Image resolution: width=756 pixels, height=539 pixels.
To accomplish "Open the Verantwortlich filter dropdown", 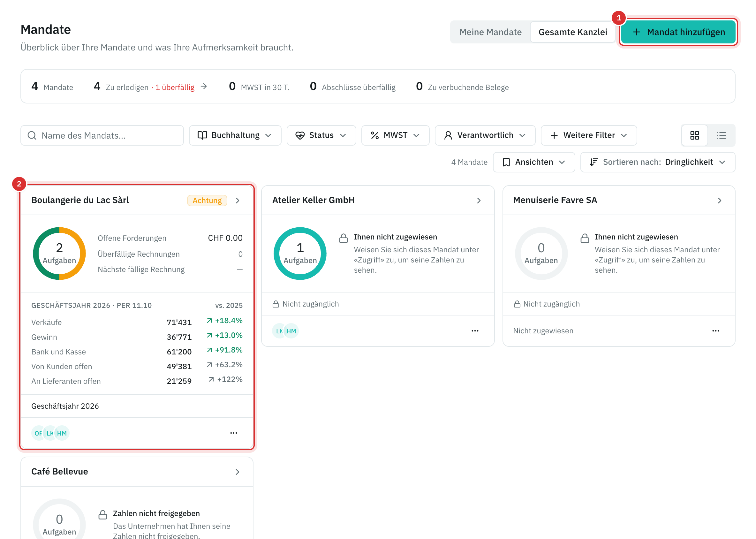I will [x=485, y=135].
